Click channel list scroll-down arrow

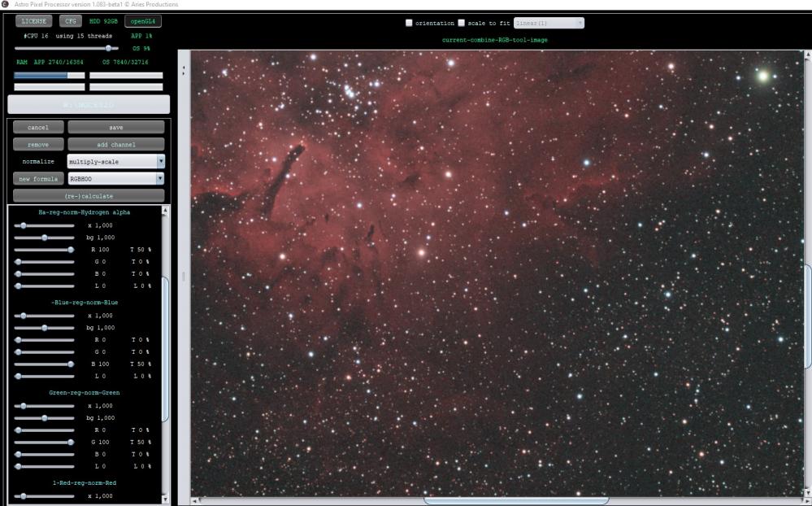pyautogui.click(x=165, y=499)
